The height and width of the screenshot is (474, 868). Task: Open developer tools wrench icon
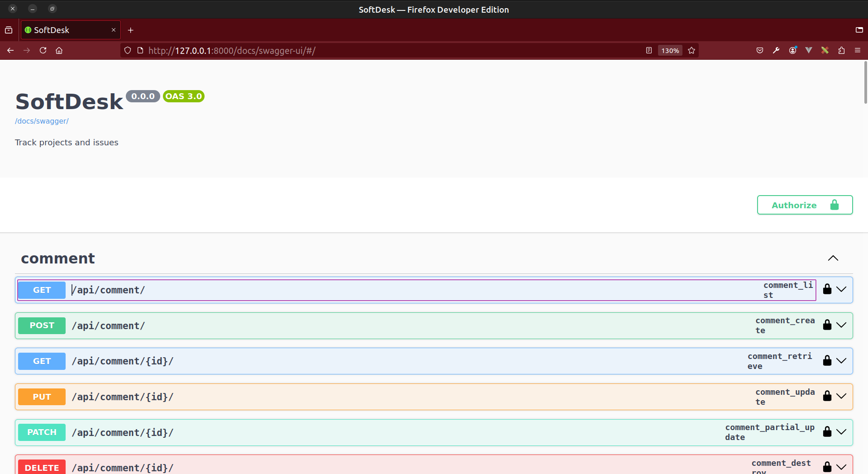pyautogui.click(x=776, y=50)
